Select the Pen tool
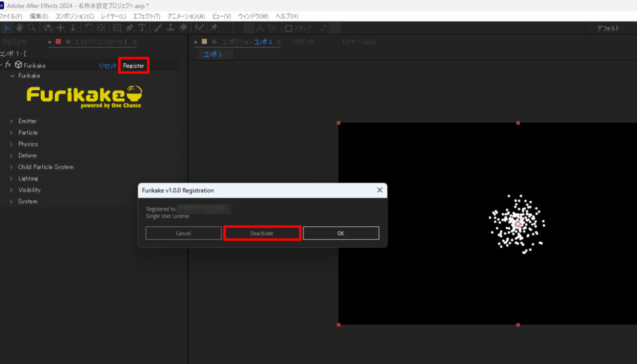 pyautogui.click(x=129, y=27)
